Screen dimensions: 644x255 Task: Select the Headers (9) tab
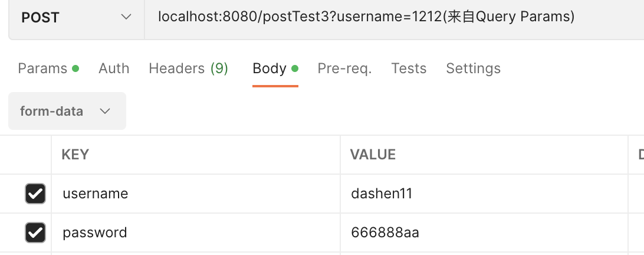(188, 68)
